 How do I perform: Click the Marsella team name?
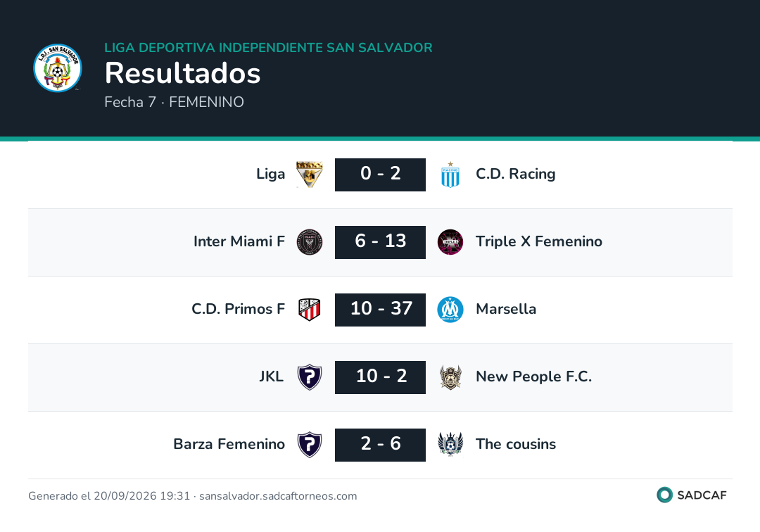coord(506,309)
